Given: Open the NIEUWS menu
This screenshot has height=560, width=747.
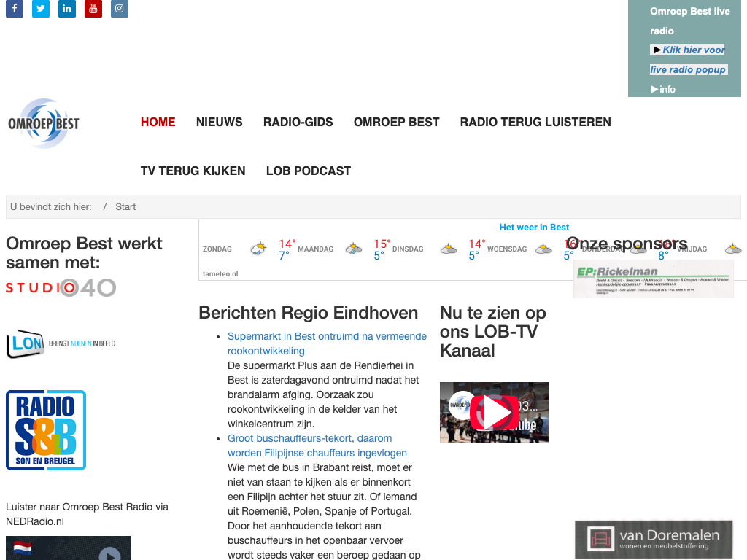Looking at the screenshot, I should (219, 122).
